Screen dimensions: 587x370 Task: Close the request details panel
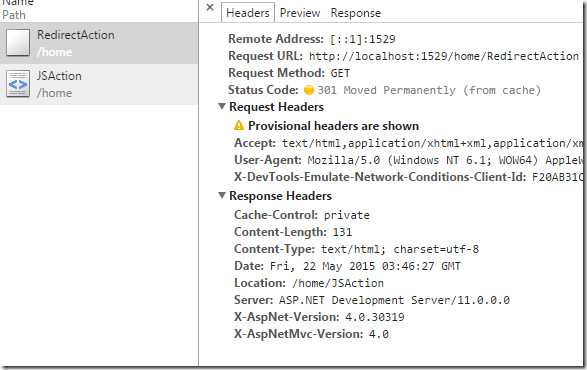click(x=210, y=7)
